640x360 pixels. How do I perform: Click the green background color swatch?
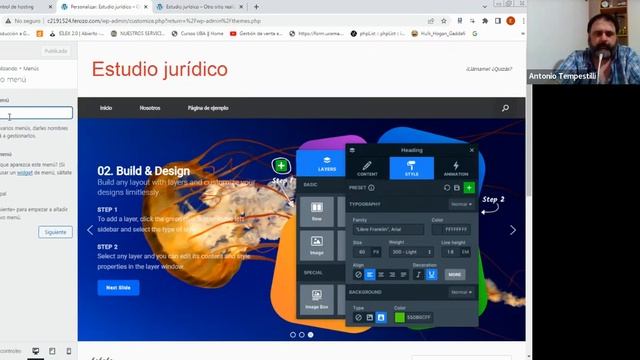400,317
